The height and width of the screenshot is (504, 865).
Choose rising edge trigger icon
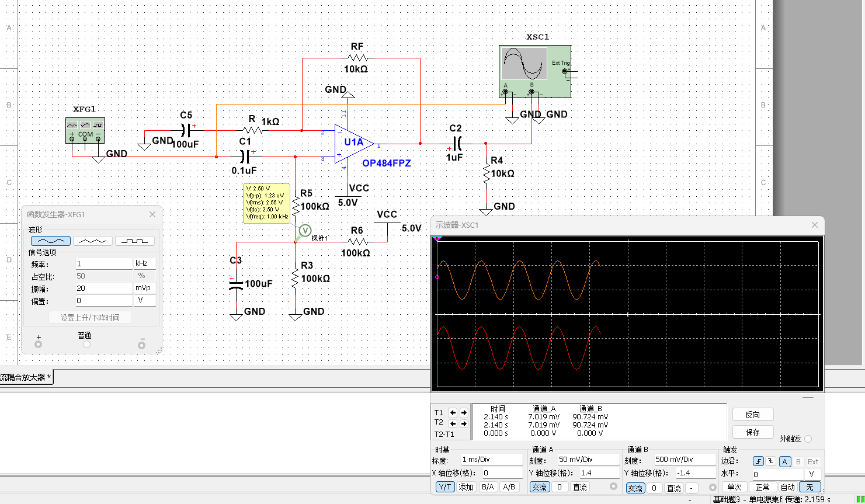click(758, 461)
